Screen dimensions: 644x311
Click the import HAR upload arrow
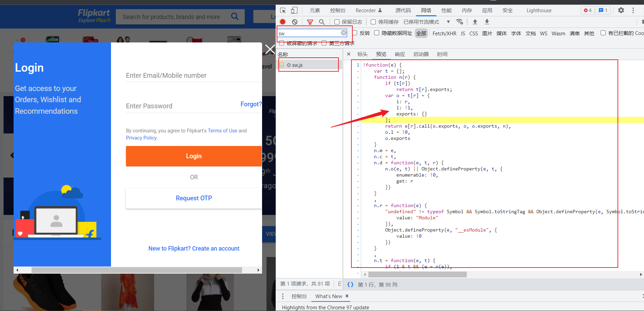(475, 22)
